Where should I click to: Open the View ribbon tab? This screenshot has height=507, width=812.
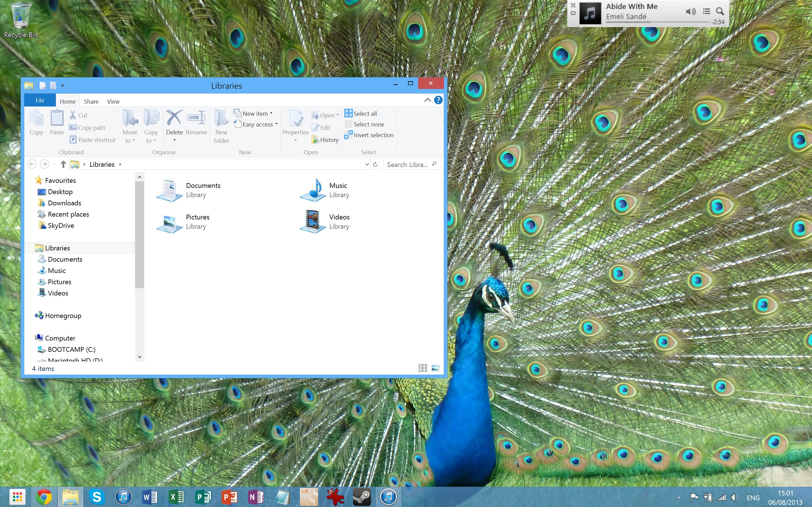[x=113, y=101]
